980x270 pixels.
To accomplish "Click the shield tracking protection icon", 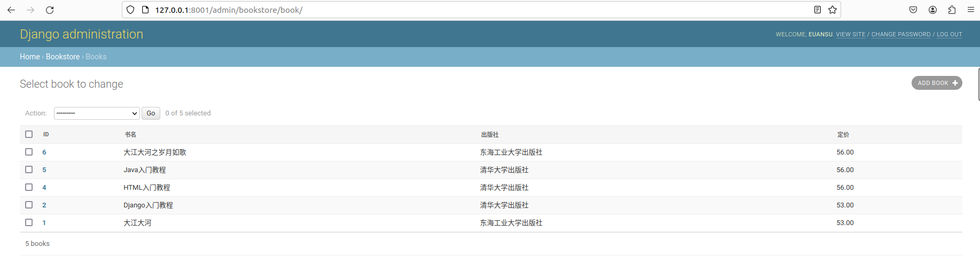I will click(x=130, y=10).
